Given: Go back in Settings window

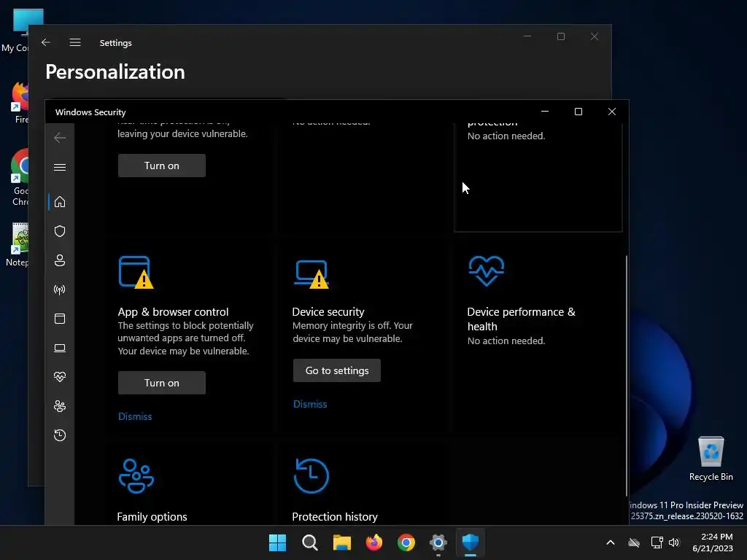Looking at the screenshot, I should pyautogui.click(x=46, y=42).
